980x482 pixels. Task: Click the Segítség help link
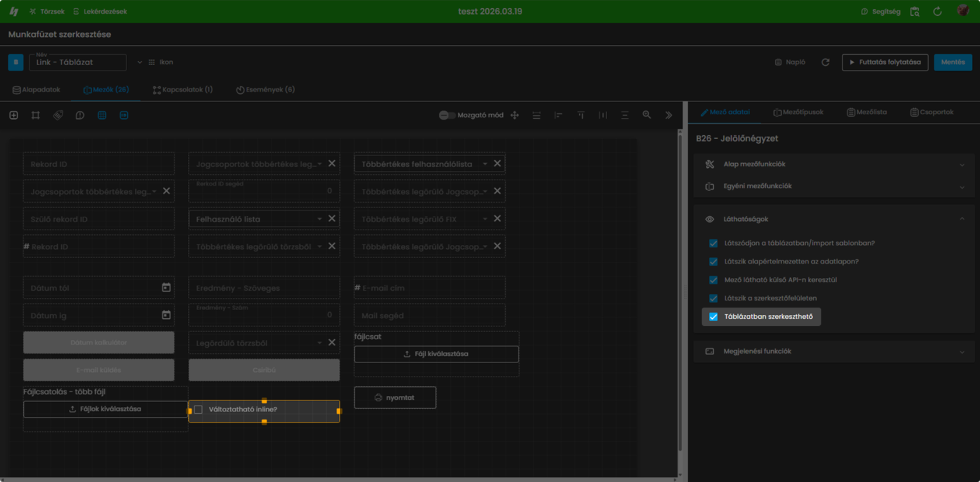(881, 12)
